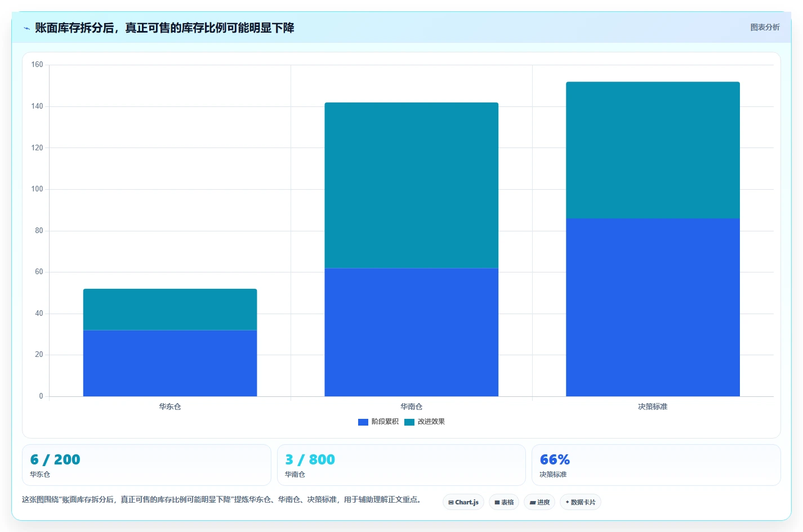Click the 数据卡片 sparkle icon
This screenshot has height=532, width=803.
[567, 502]
